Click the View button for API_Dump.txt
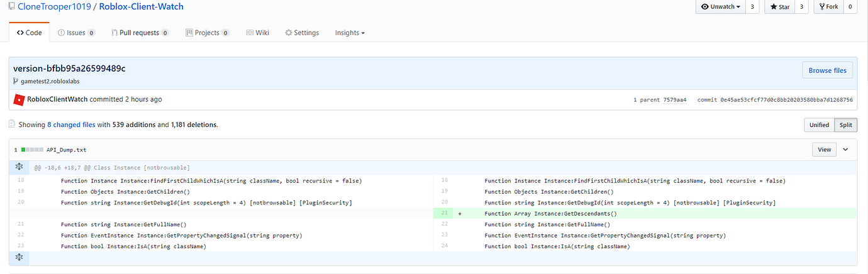 [824, 150]
